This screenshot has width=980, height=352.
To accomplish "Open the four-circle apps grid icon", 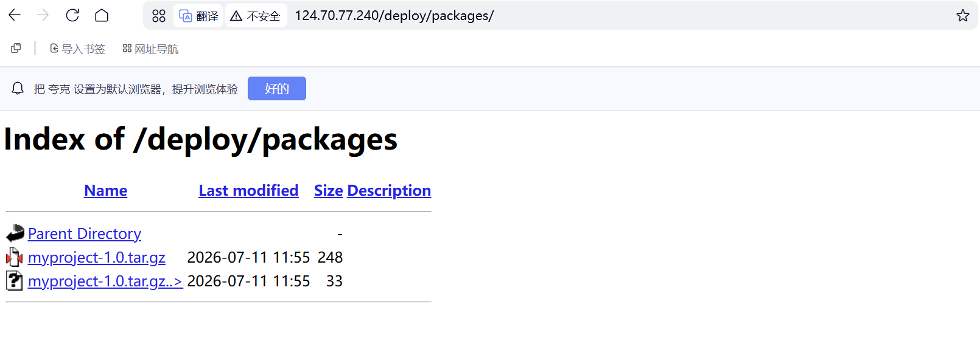I will [159, 16].
